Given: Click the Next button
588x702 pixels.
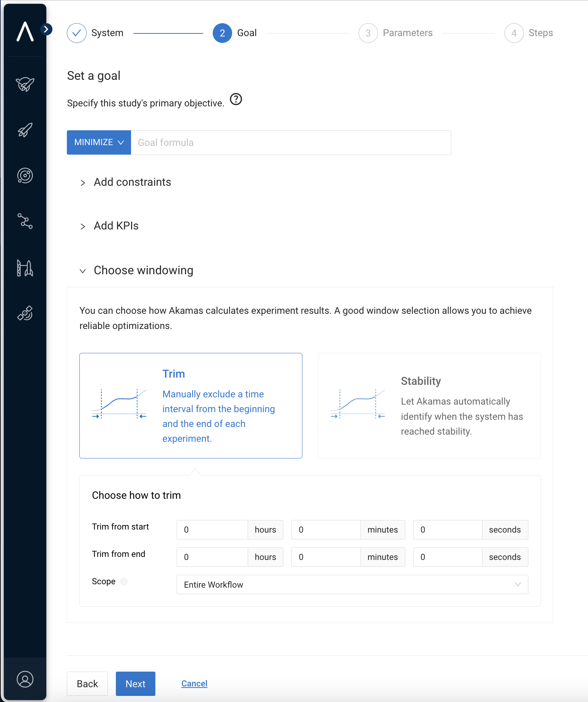Looking at the screenshot, I should pos(135,684).
